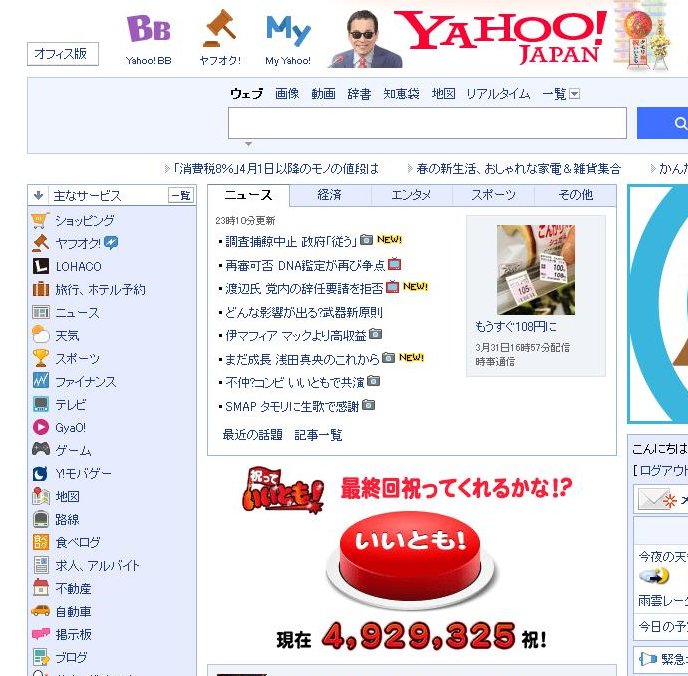Select リアルタイム search category
688x676 pixels.
point(498,93)
